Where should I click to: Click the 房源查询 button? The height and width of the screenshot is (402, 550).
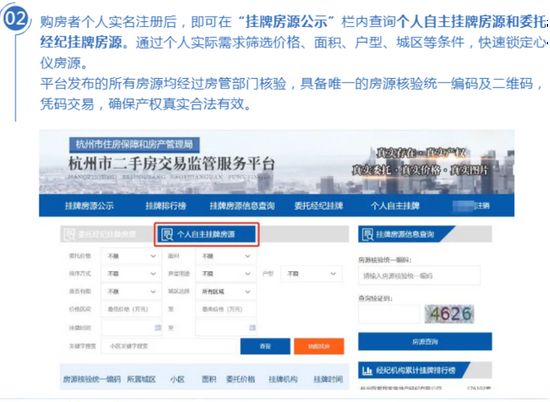click(425, 341)
